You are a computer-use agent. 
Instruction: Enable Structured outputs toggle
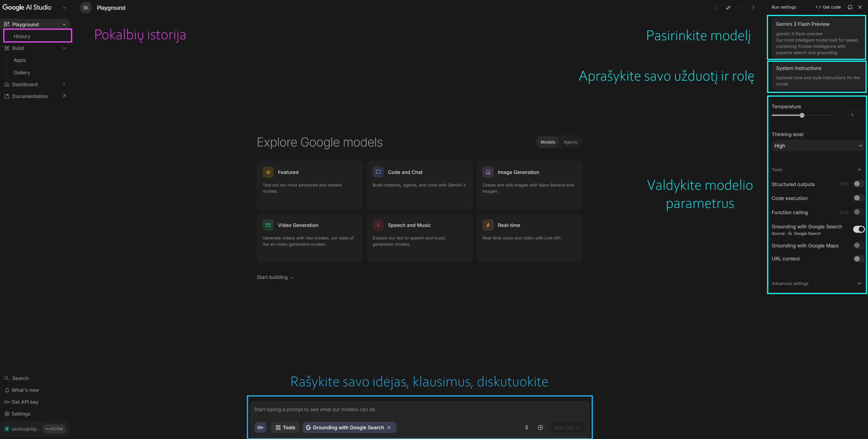tap(858, 184)
